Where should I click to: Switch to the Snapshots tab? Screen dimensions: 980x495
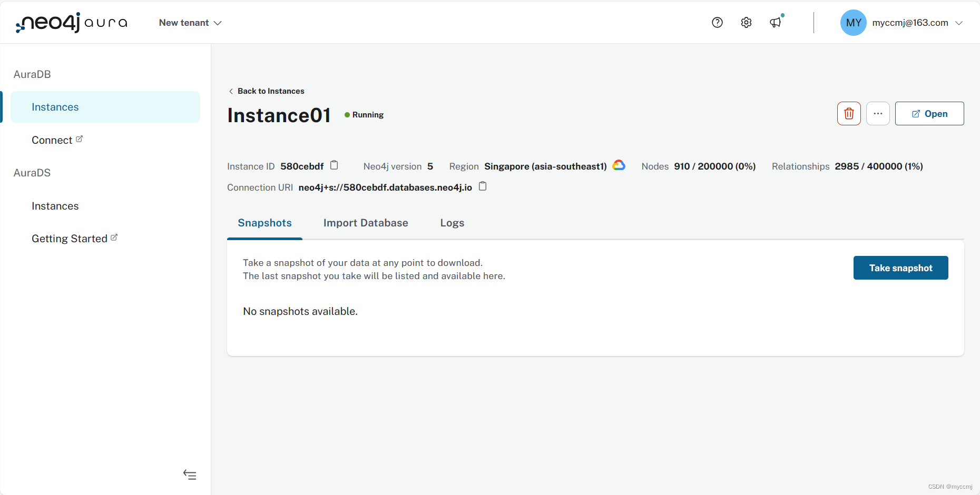tap(264, 223)
